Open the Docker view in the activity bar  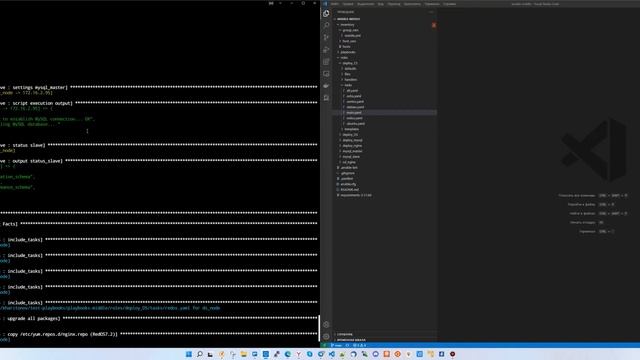326,86
